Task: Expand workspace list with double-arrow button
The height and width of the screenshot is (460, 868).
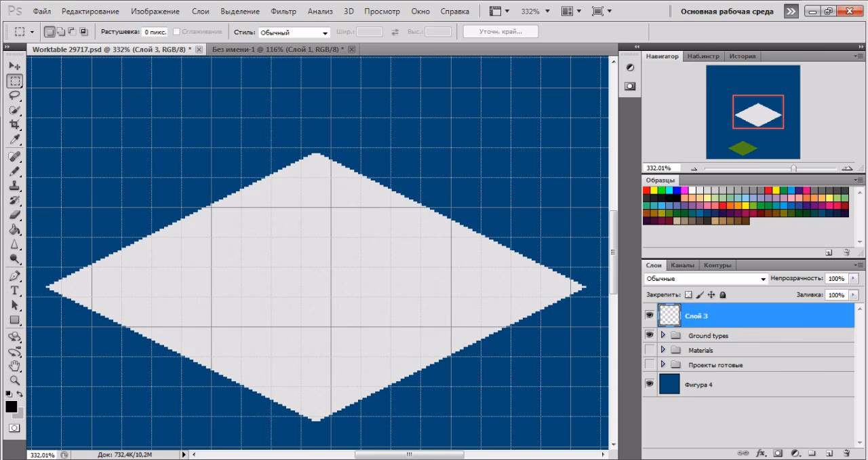Action: (791, 12)
